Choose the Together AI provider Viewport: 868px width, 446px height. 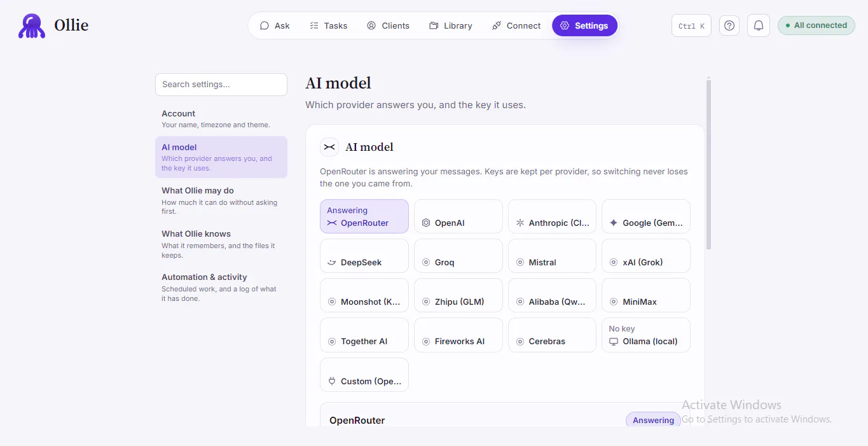(x=364, y=335)
